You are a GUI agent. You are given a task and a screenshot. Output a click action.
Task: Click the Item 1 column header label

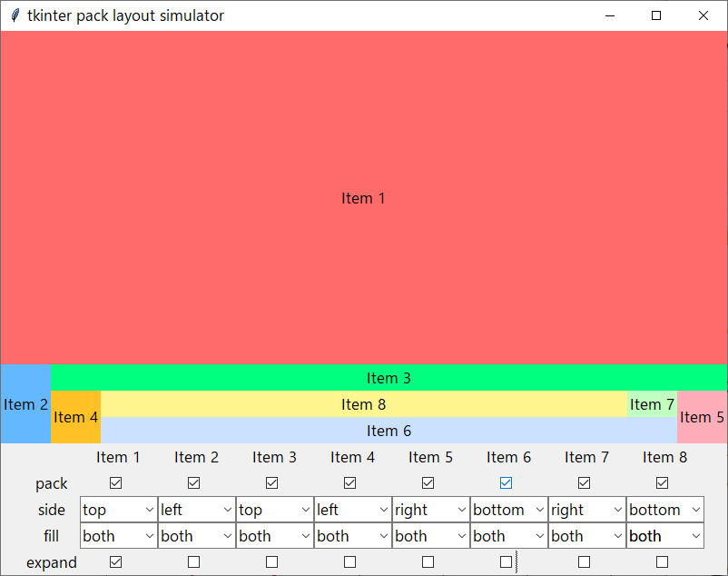pyautogui.click(x=118, y=457)
